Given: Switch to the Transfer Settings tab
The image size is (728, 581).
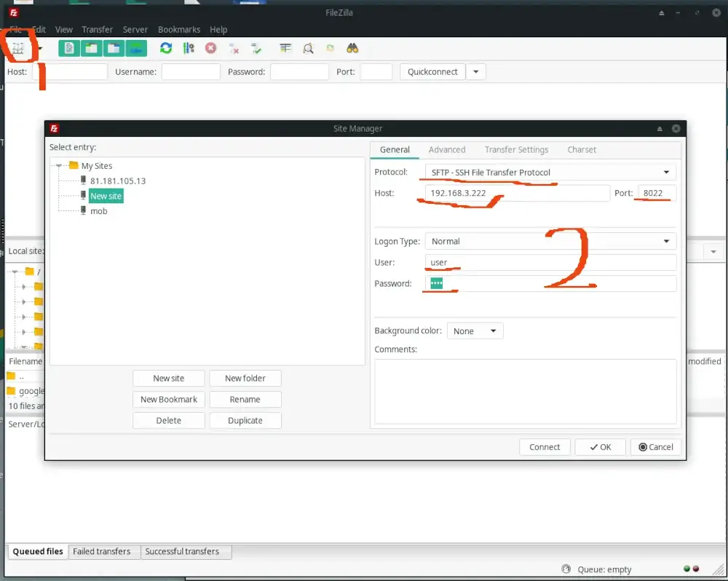Looking at the screenshot, I should (516, 149).
